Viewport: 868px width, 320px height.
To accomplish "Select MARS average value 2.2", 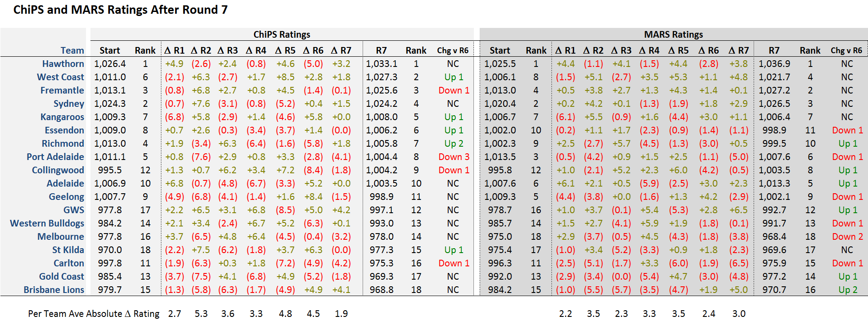I will [566, 314].
